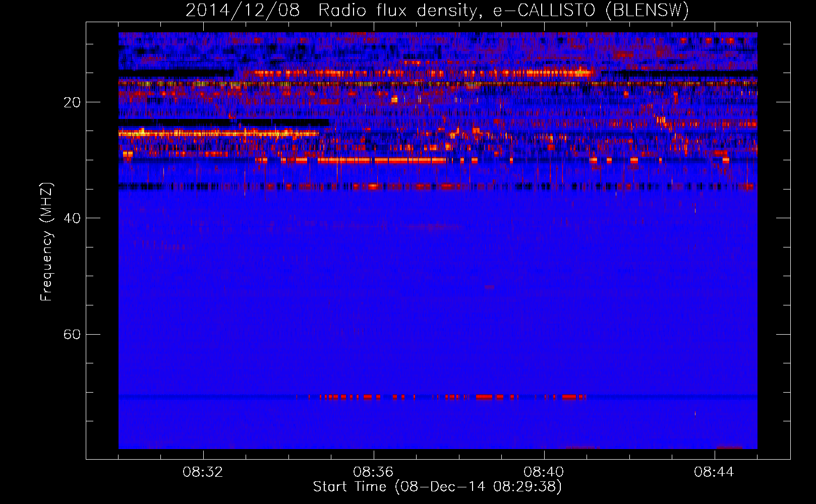Viewport: 816px width, 504px height.
Task: Select the 'e-CALLISTO (BLENSW)' title text
Action: (591, 11)
